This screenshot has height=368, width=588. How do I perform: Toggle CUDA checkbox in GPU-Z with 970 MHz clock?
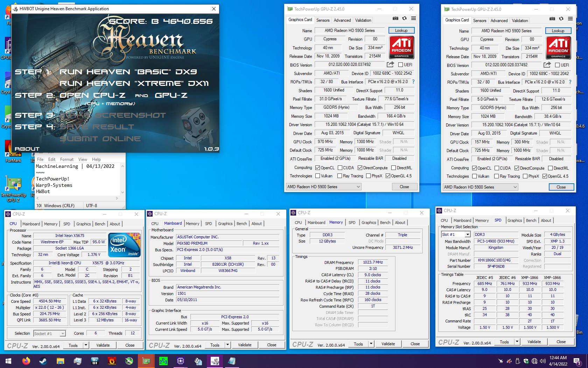[x=340, y=168]
